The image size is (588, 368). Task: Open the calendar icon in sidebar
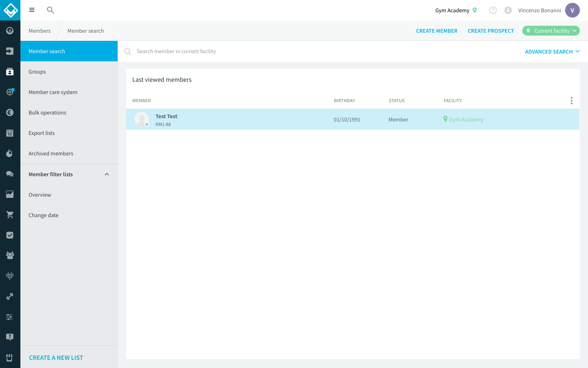(10, 133)
